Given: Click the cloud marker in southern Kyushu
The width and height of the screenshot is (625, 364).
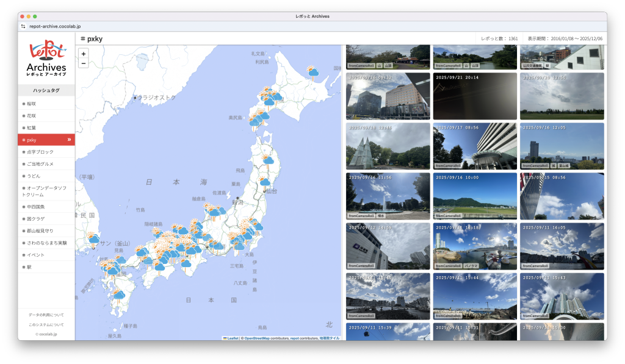Looking at the screenshot, I should click(119, 295).
